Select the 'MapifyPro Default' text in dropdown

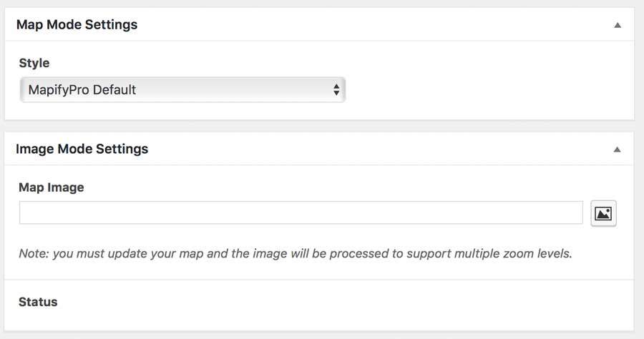[82, 90]
